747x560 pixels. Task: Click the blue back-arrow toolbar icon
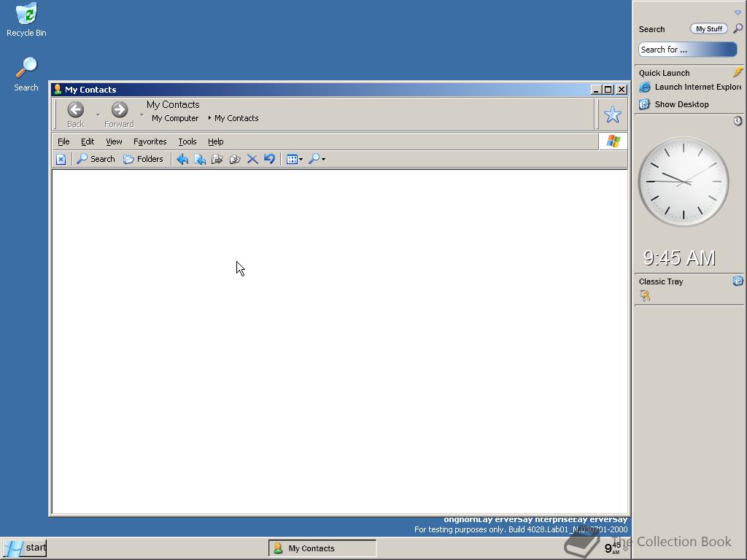(x=182, y=159)
